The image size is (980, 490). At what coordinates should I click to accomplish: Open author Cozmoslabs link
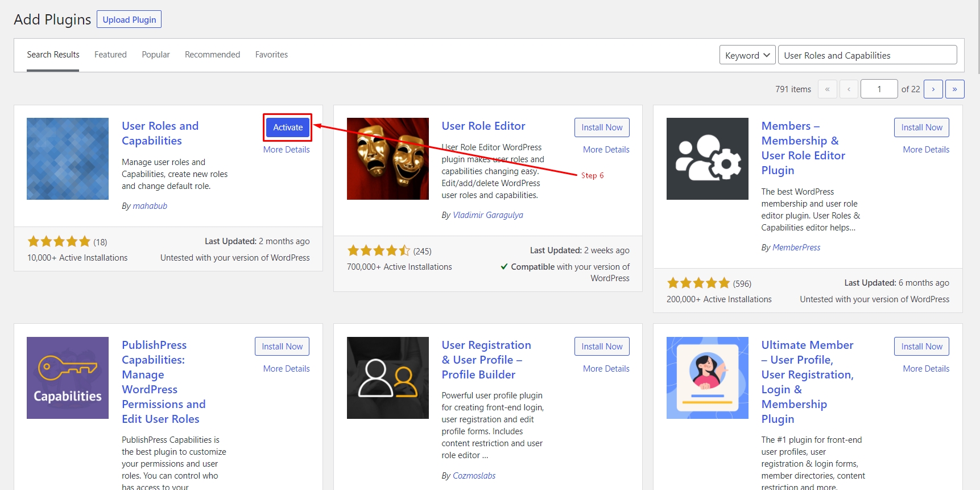(x=474, y=476)
